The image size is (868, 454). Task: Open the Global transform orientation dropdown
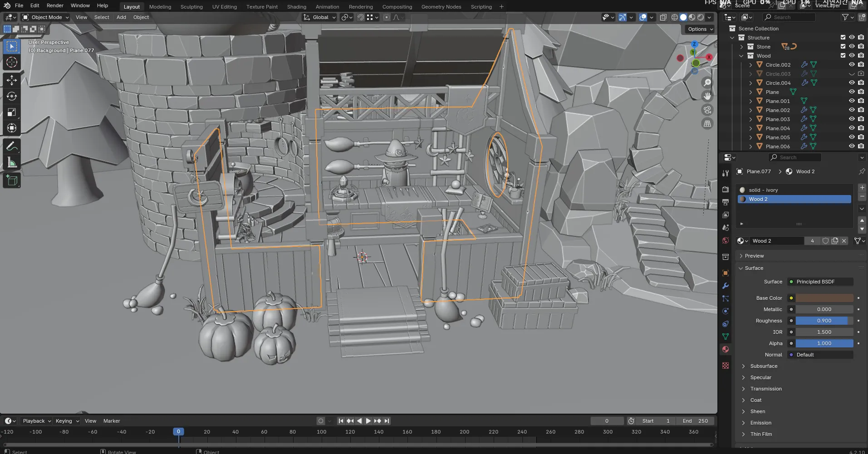pyautogui.click(x=320, y=17)
